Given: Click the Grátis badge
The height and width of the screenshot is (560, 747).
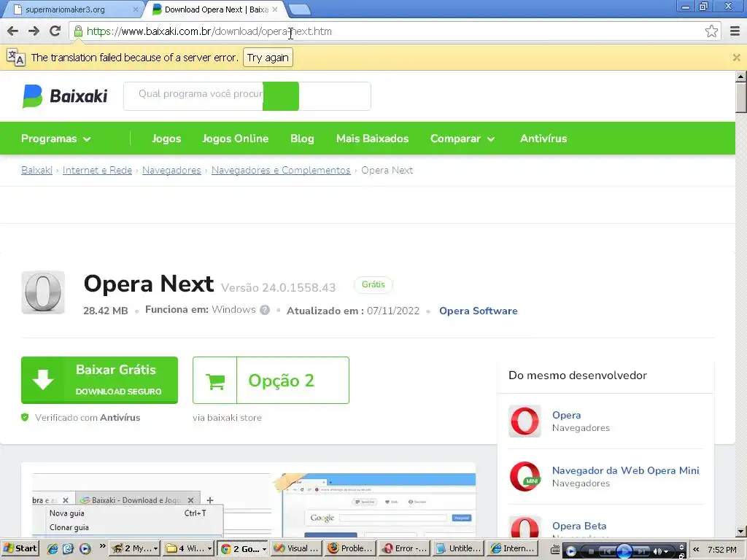Looking at the screenshot, I should click(373, 284).
